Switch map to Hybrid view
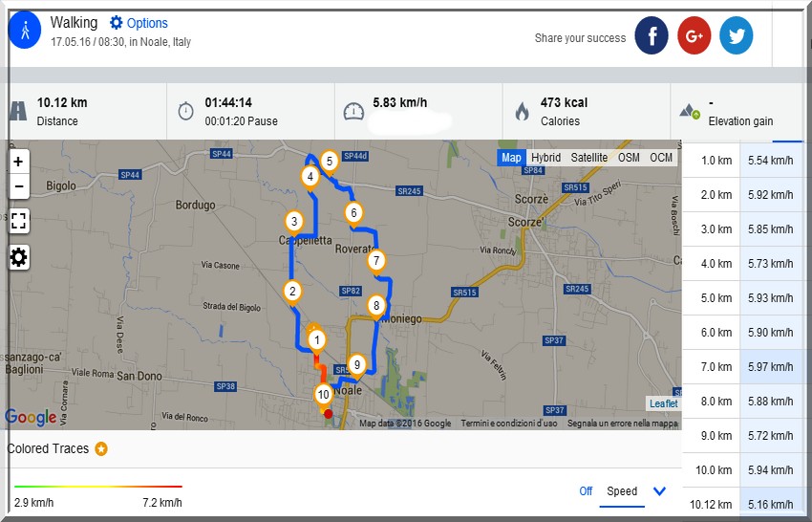The width and height of the screenshot is (812, 522). 545,158
